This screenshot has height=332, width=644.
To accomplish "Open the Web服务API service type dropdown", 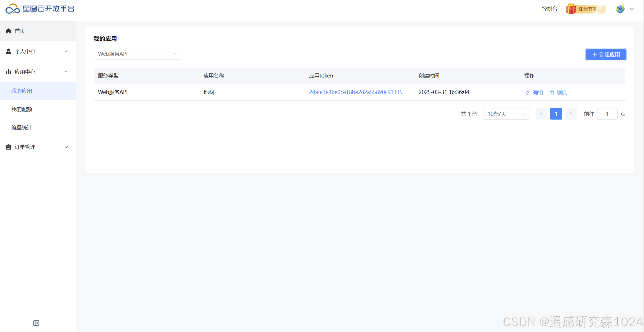I will (x=137, y=54).
